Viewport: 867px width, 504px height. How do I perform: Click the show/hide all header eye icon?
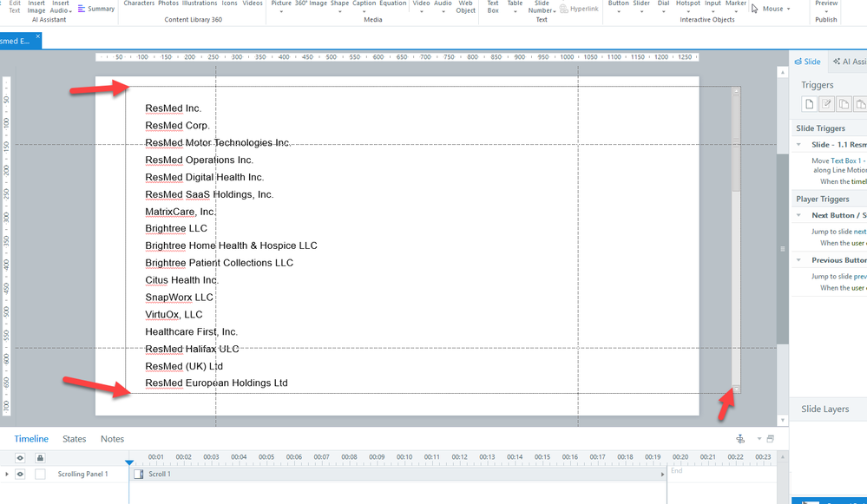point(20,457)
